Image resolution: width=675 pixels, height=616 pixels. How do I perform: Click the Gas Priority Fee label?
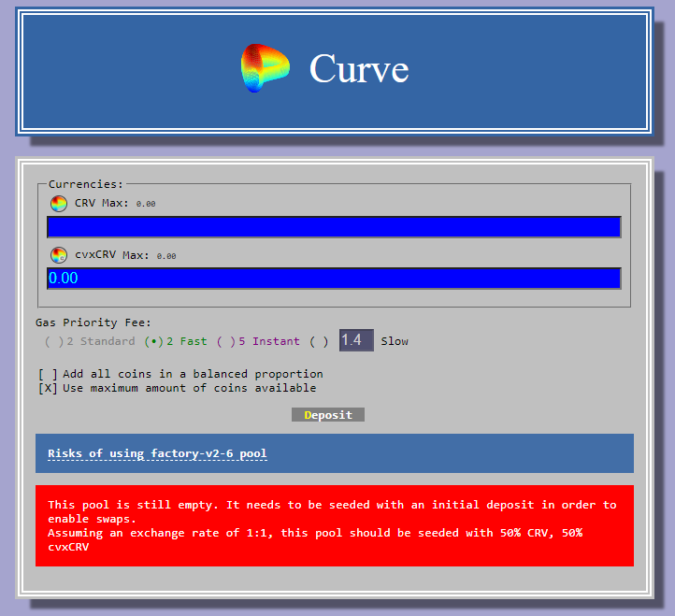93,322
